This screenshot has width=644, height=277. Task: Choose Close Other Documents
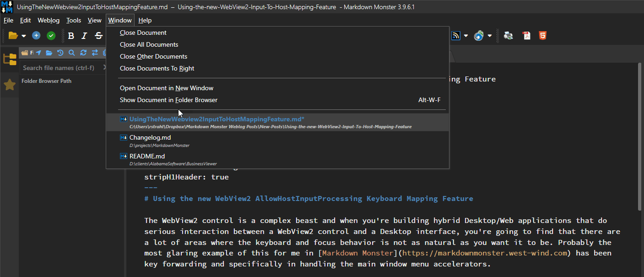tap(277, 56)
